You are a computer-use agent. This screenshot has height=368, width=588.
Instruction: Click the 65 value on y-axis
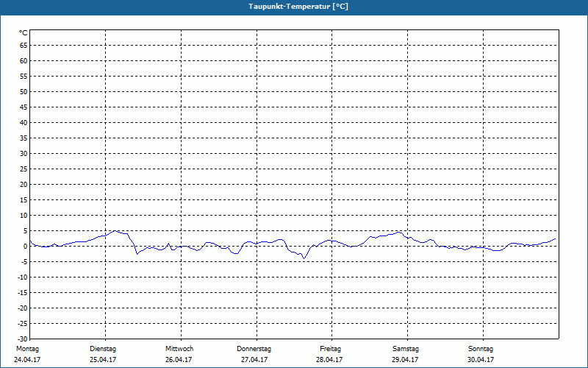click(x=24, y=46)
